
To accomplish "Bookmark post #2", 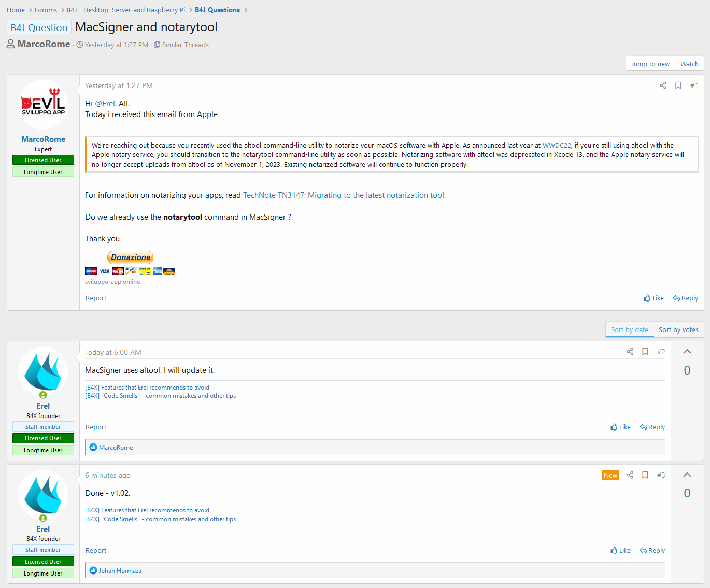I will (x=645, y=352).
